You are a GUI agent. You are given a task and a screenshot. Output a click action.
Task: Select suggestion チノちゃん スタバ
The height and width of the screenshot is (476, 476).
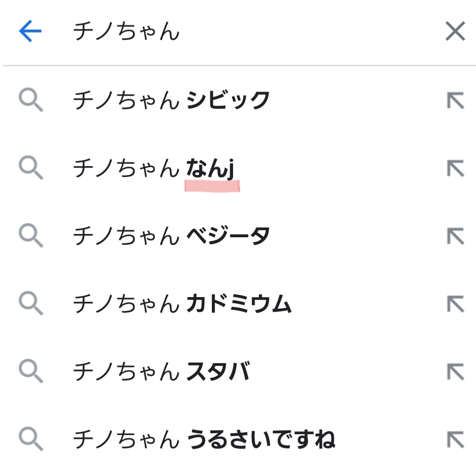(x=161, y=372)
